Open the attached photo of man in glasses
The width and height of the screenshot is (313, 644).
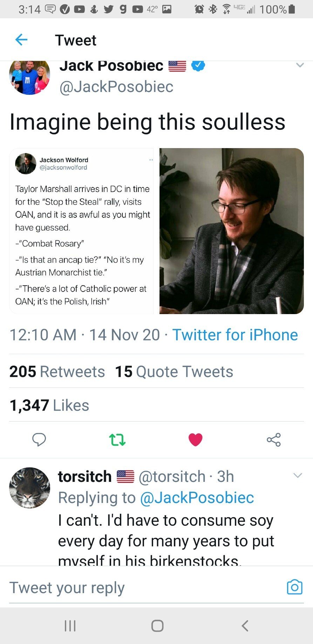point(231,231)
